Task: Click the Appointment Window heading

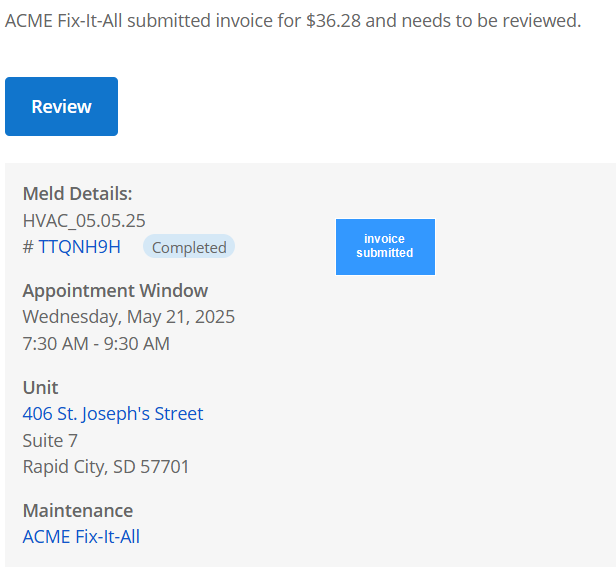Action: click(115, 291)
